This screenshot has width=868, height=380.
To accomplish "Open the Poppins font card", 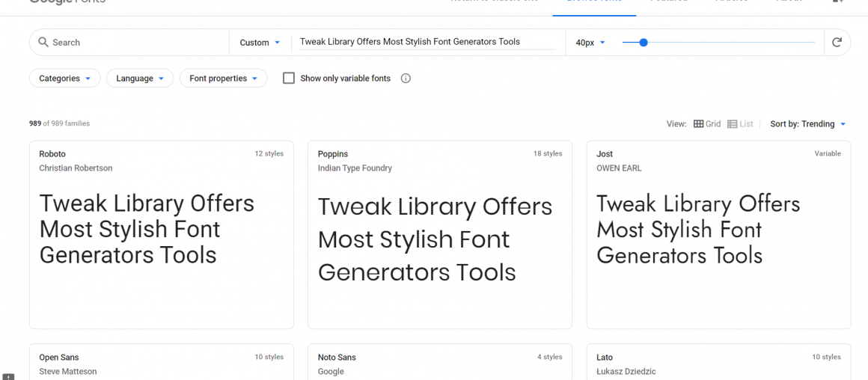I will coord(439,235).
